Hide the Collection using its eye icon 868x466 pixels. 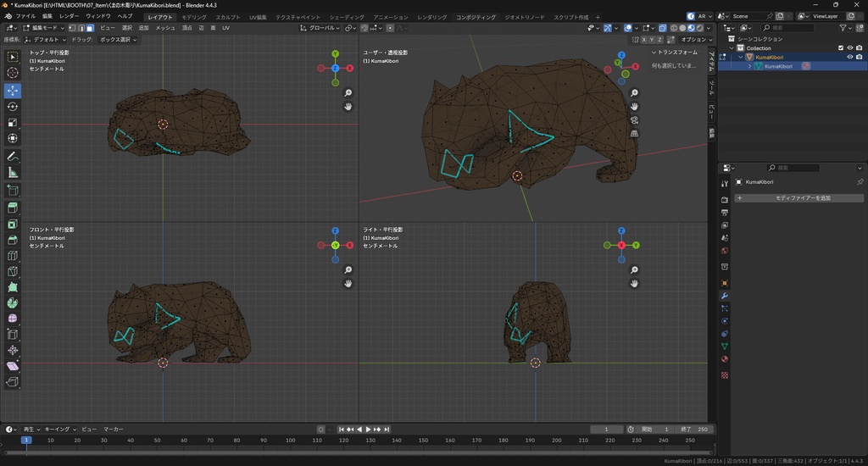click(x=850, y=48)
